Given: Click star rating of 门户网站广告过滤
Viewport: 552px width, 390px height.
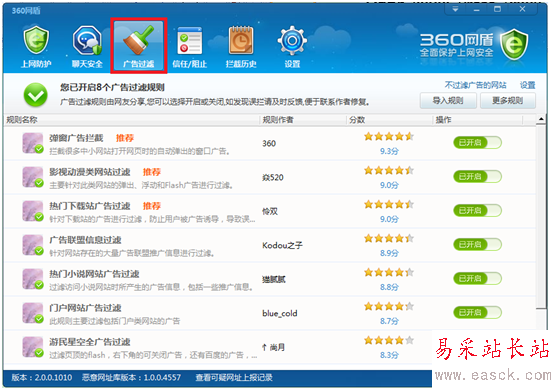Looking at the screenshot, I should point(389,307).
